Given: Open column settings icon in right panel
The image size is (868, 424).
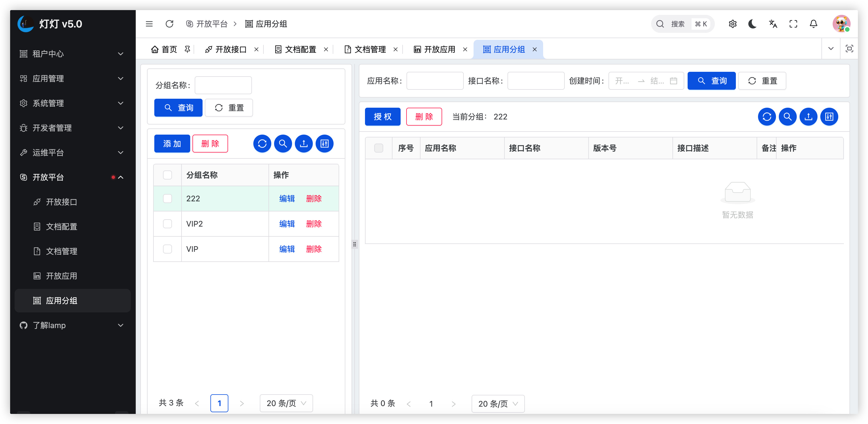Looking at the screenshot, I should [829, 117].
